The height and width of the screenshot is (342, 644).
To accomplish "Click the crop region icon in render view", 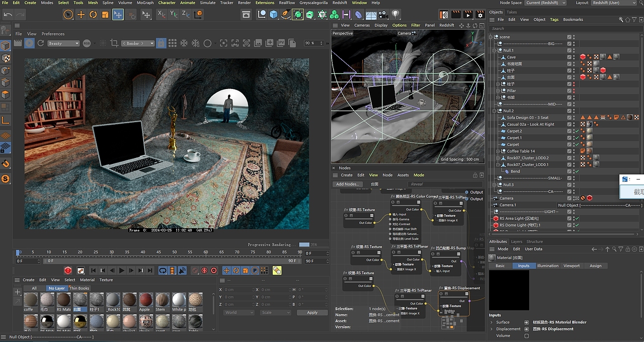I will click(x=114, y=43).
